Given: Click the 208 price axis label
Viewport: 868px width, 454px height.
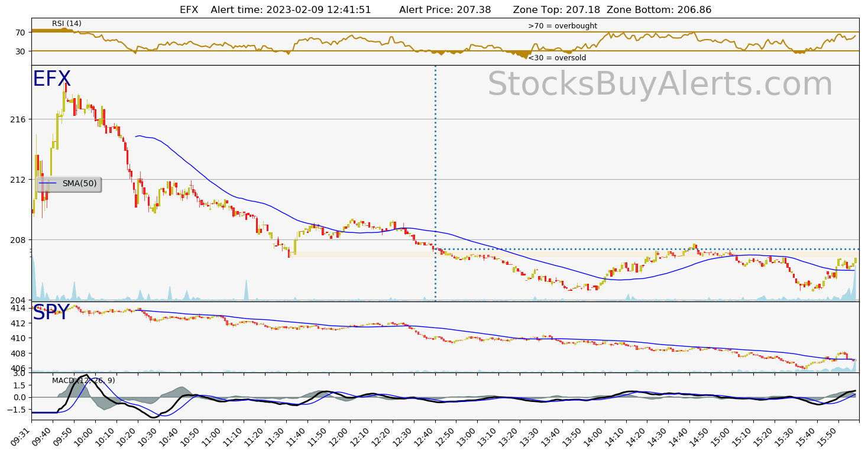Looking at the screenshot, I should click(x=18, y=240).
